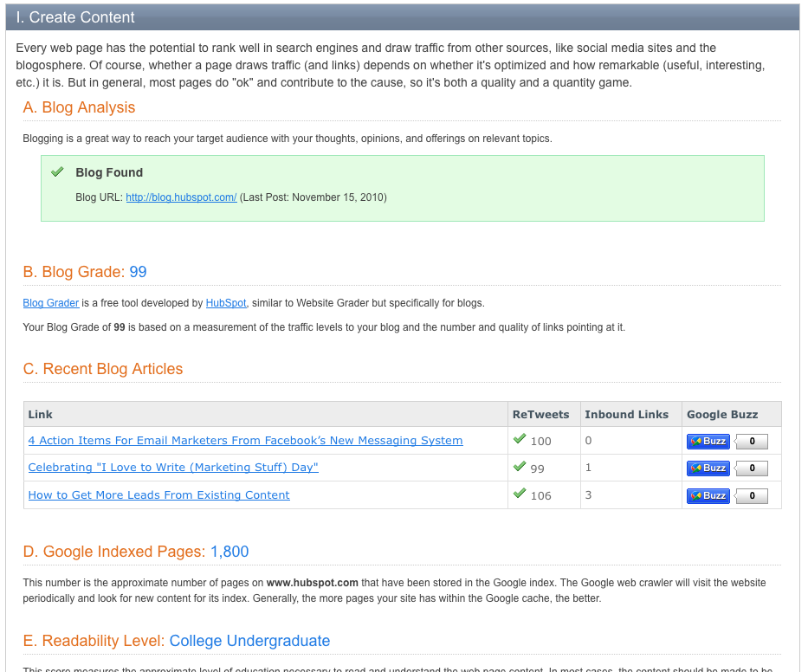The height and width of the screenshot is (672, 808).
Task: Click checkmark icon next to 99 retweets
Action: coord(520,466)
